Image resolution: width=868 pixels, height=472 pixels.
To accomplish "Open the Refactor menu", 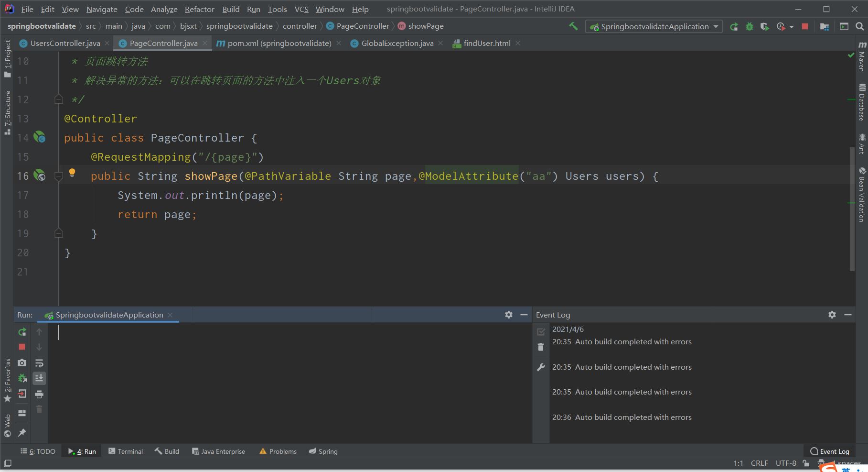I will tap(200, 9).
